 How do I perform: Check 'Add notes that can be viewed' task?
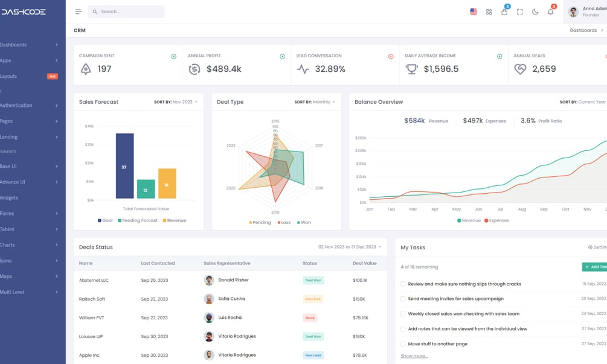(403, 329)
